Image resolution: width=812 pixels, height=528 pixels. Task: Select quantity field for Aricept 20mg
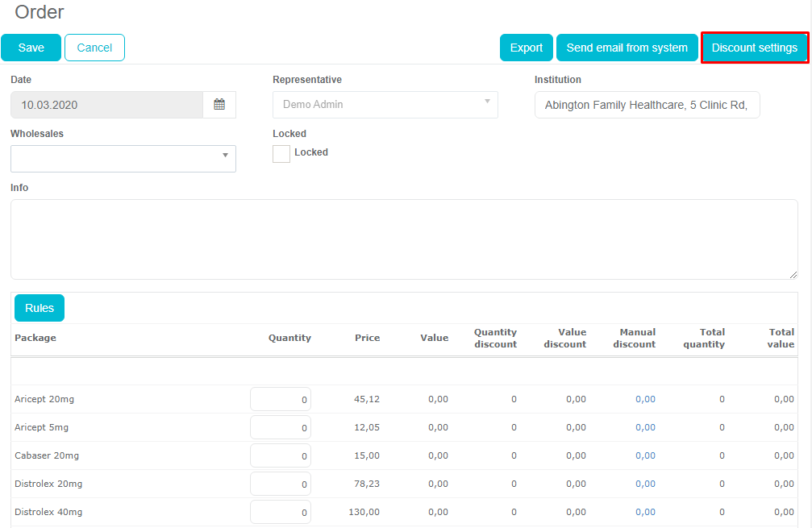[x=281, y=399]
